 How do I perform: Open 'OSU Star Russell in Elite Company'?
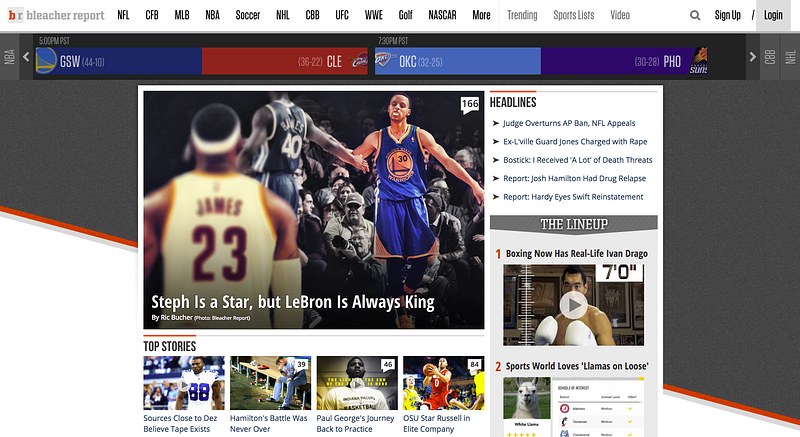click(437, 423)
